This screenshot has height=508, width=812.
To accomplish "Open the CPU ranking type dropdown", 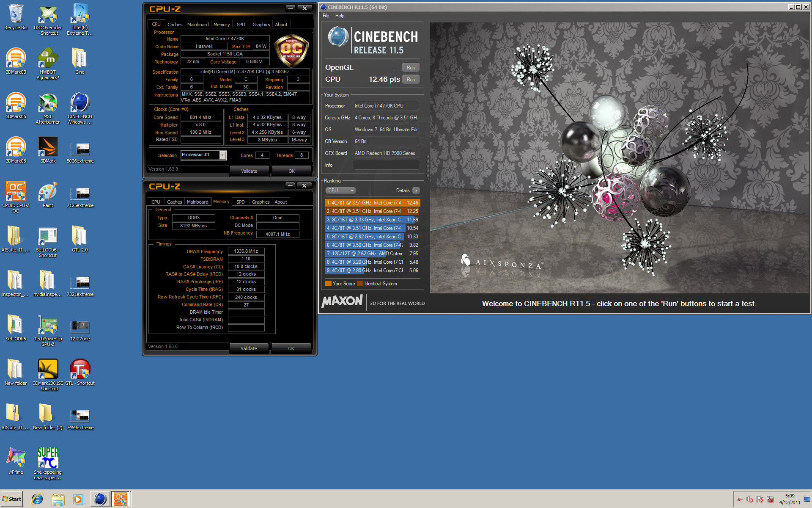I will coord(340,190).
